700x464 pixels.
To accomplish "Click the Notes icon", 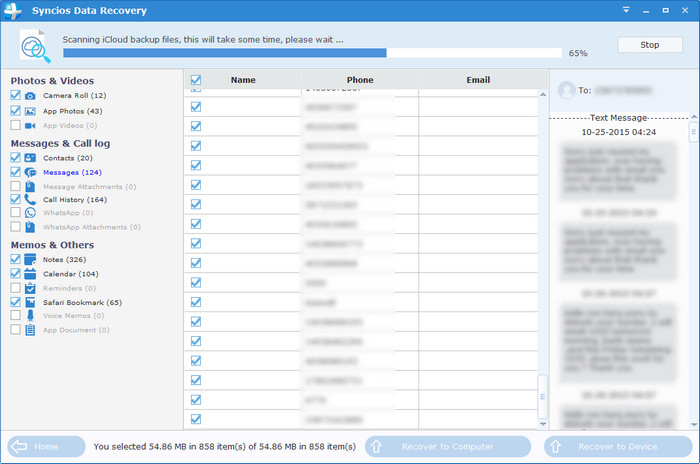I will [x=30, y=259].
